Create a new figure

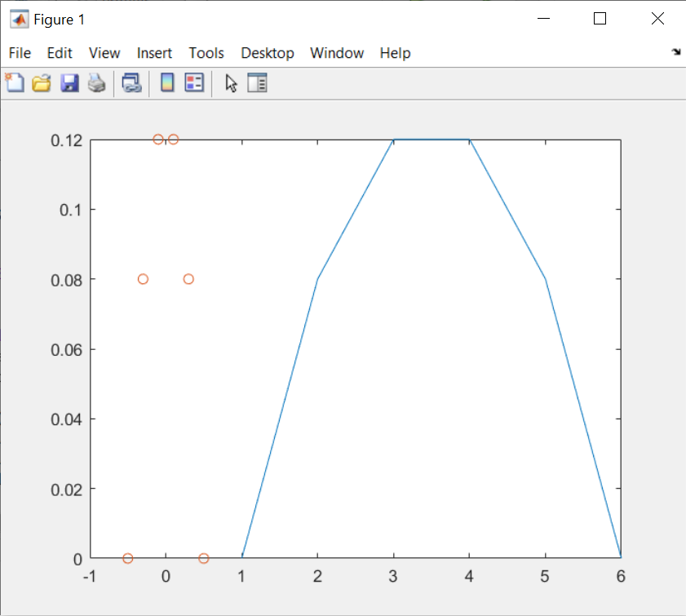pyautogui.click(x=15, y=82)
